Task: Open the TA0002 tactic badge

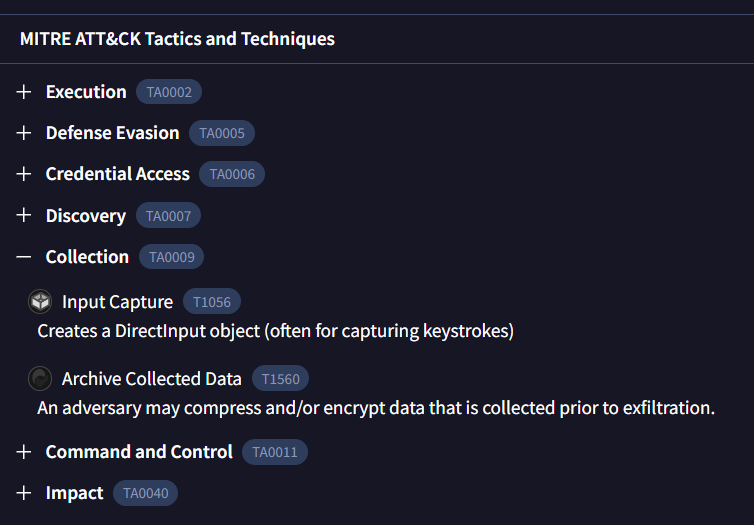Action: [x=169, y=92]
